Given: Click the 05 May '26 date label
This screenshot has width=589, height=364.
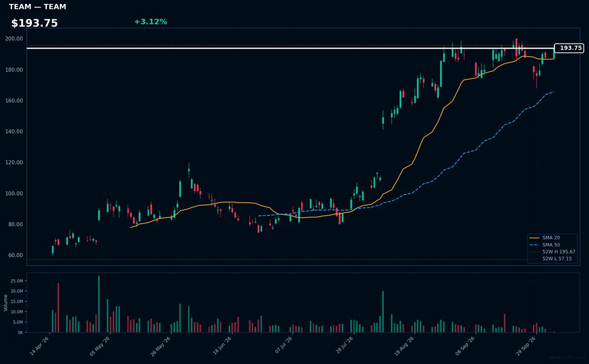Looking at the screenshot, I should point(100,346).
